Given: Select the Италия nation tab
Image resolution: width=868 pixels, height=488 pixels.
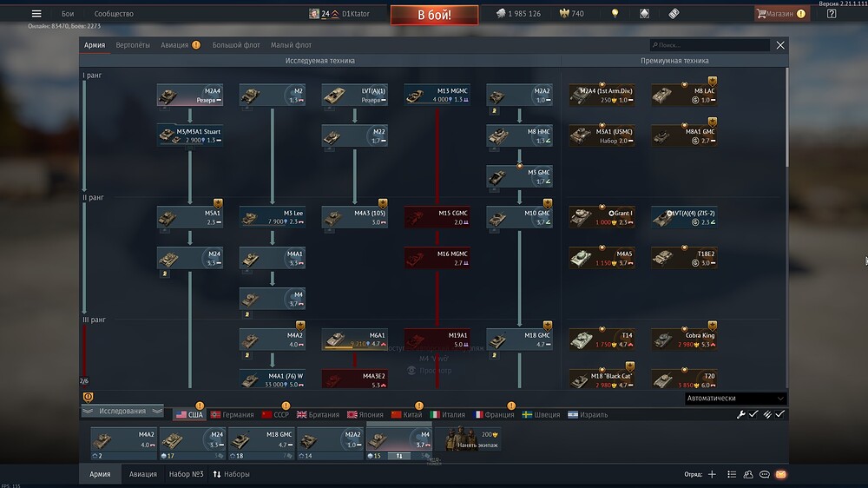Looking at the screenshot, I should click(447, 414).
